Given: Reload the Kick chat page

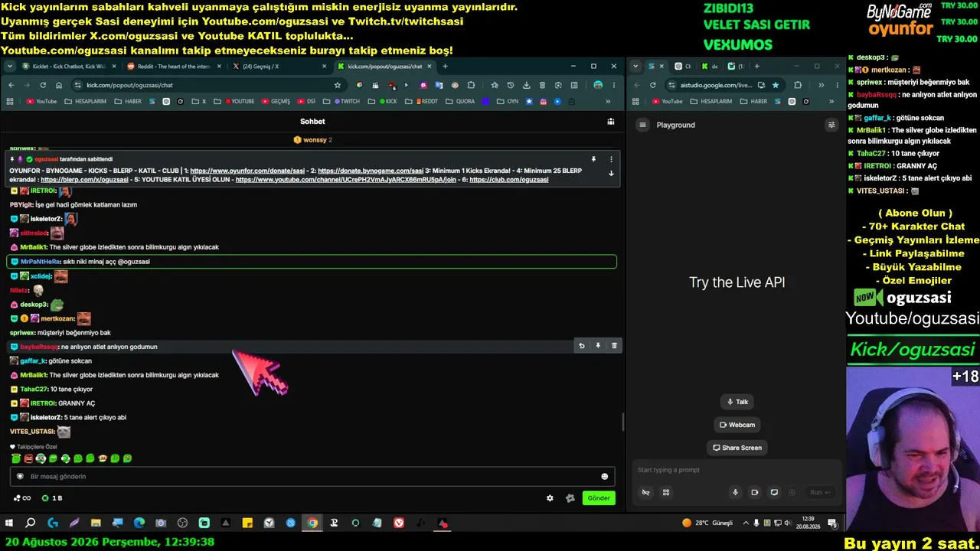Looking at the screenshot, I should point(43,85).
